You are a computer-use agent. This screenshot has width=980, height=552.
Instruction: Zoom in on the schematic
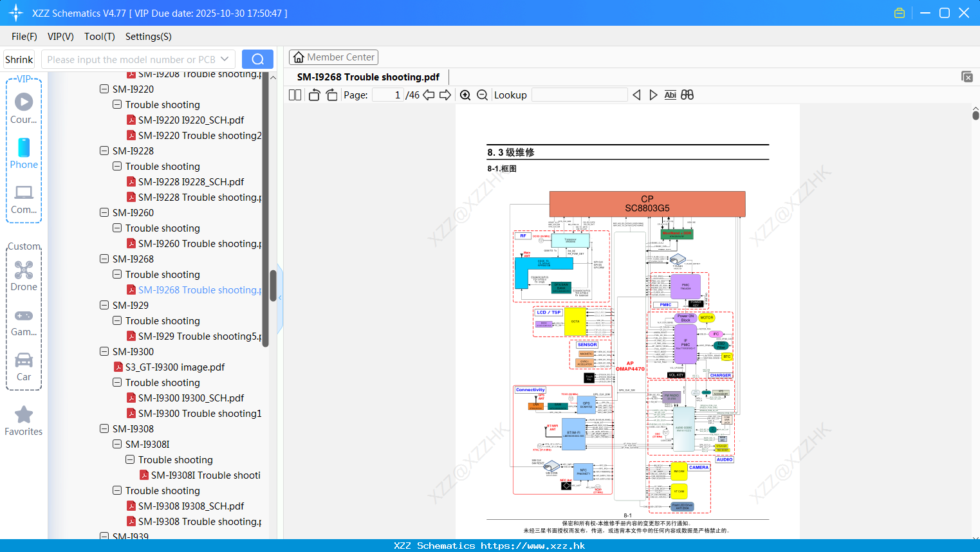point(465,95)
